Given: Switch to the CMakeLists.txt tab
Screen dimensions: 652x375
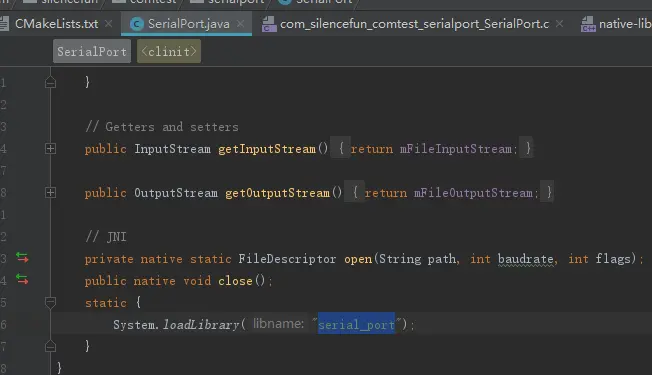Looking at the screenshot, I should point(57,24).
